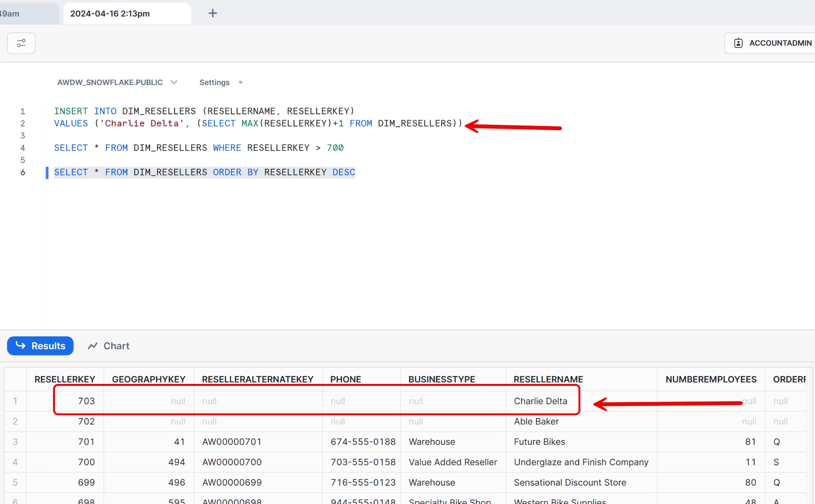Click the plus icon to add new worksheet tab
Screen dimensions: 815x504
point(213,13)
